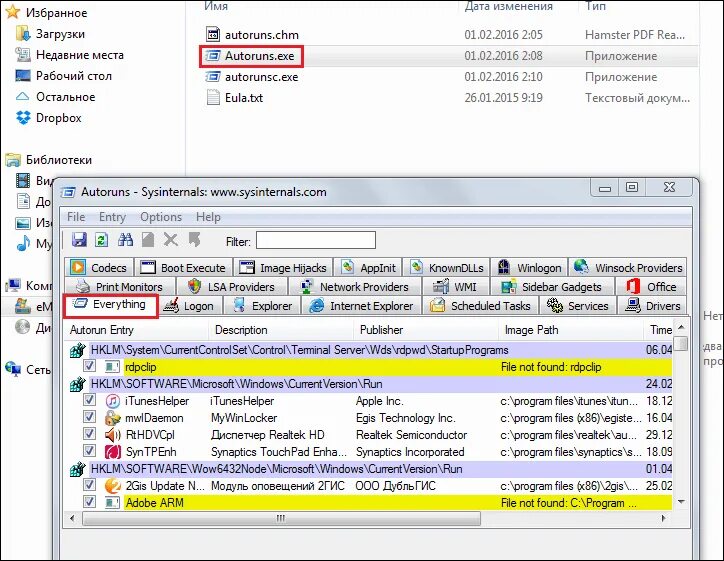Open the Help menu
The width and height of the screenshot is (724, 561).
208,217
